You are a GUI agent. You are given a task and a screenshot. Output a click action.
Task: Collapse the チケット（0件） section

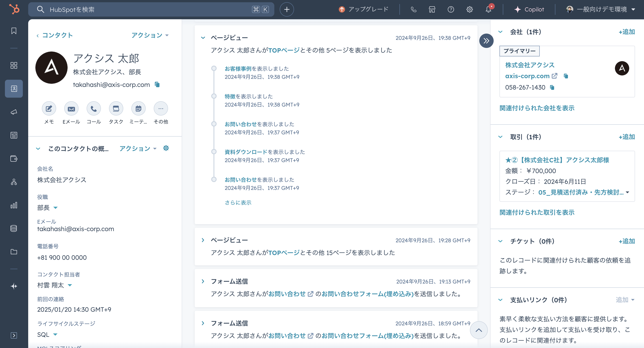coord(500,241)
